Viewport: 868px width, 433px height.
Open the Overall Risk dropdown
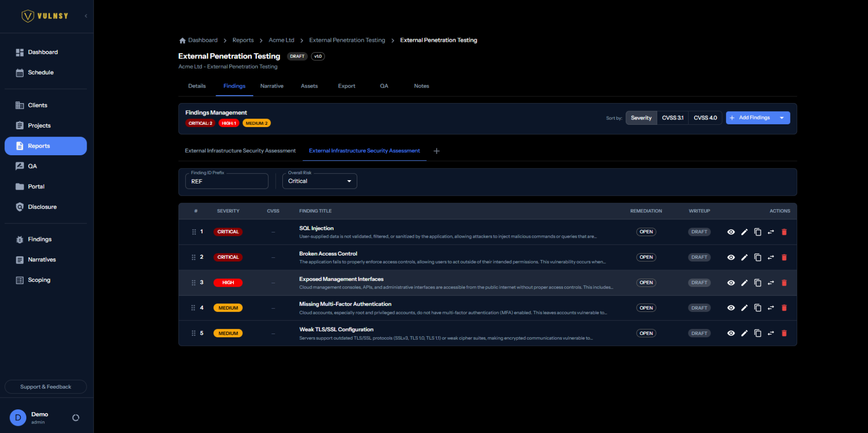point(320,181)
